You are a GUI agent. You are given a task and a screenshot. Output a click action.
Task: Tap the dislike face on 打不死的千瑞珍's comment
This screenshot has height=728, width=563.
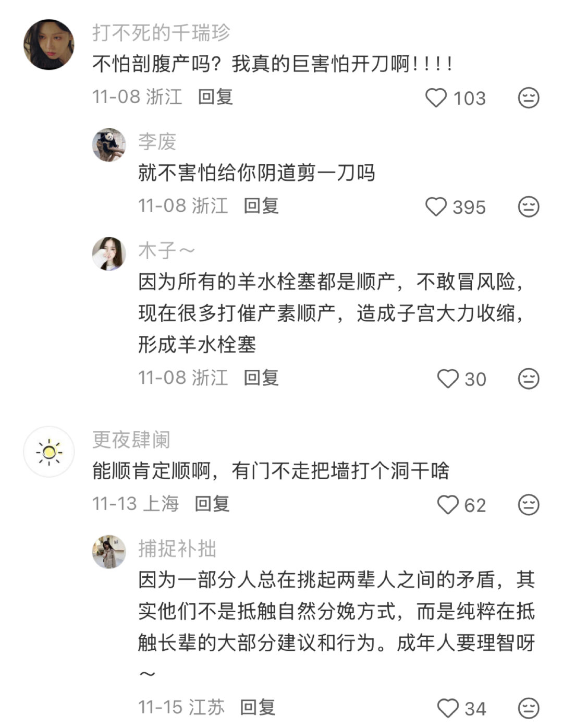528,98
